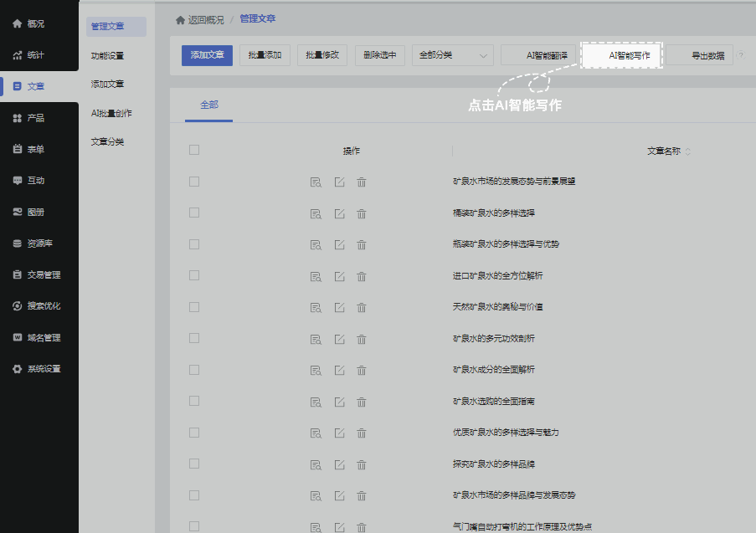Click the 返回概况 breadcrumb link
Image resolution: width=756 pixels, height=533 pixels.
[206, 20]
